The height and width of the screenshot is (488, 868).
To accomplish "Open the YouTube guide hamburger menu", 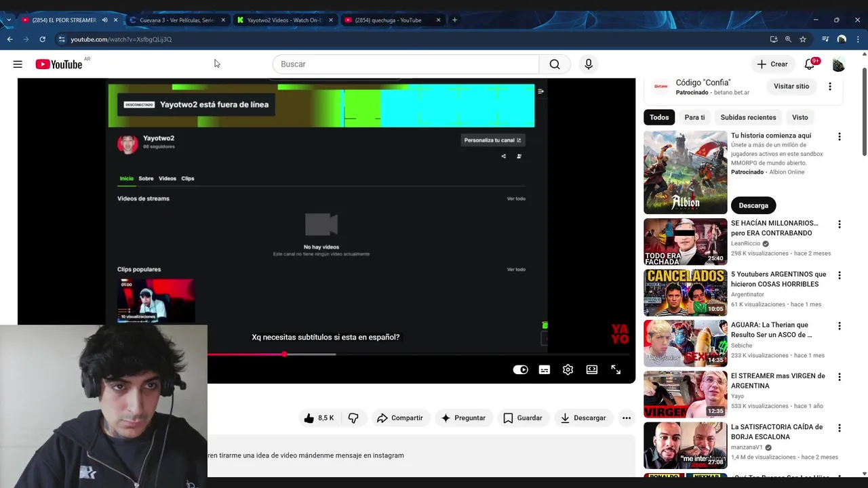I will (x=18, y=64).
